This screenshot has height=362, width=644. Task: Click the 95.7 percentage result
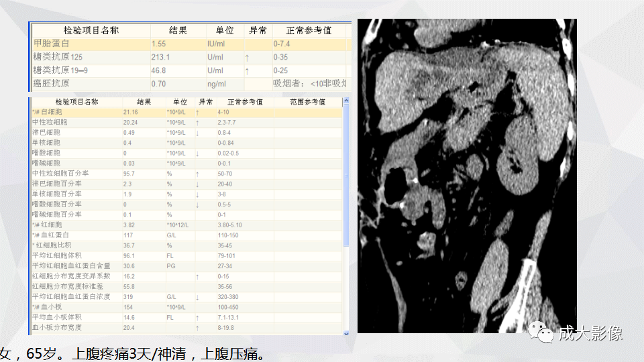tap(129, 174)
